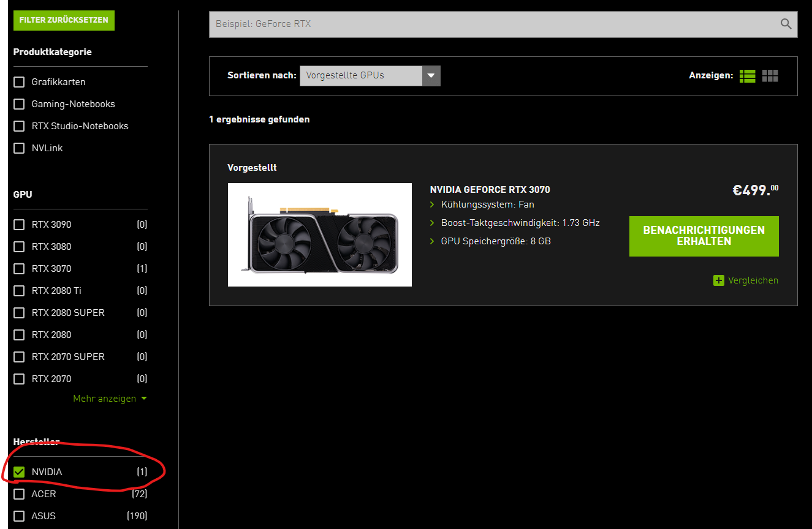Click 'Kühlungssystem: Fan' spec line
Viewport: 812px width, 529px height.
[x=488, y=204]
